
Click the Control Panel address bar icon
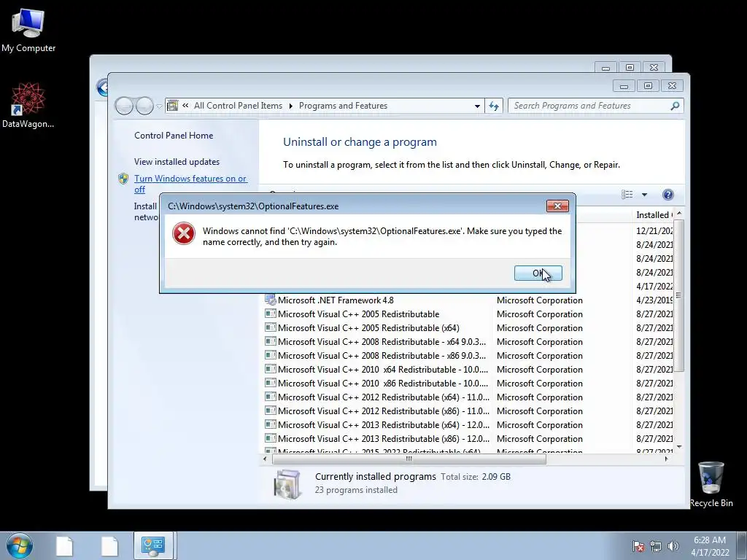pos(172,106)
